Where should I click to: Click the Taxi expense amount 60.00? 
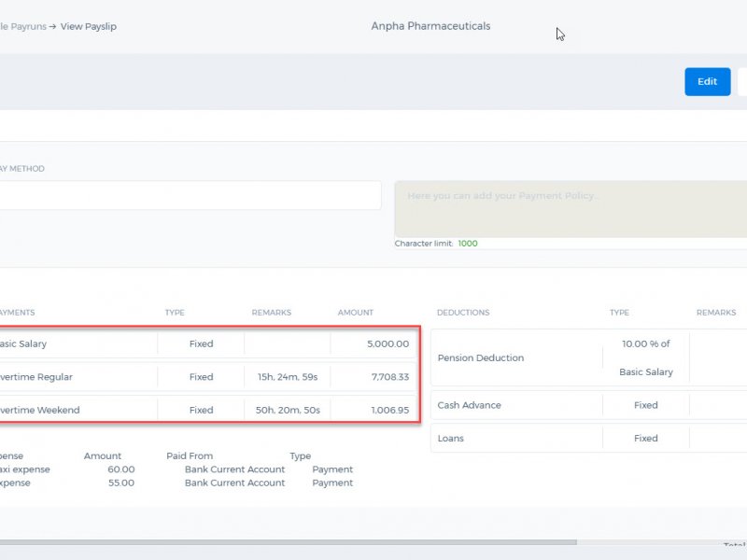121,469
